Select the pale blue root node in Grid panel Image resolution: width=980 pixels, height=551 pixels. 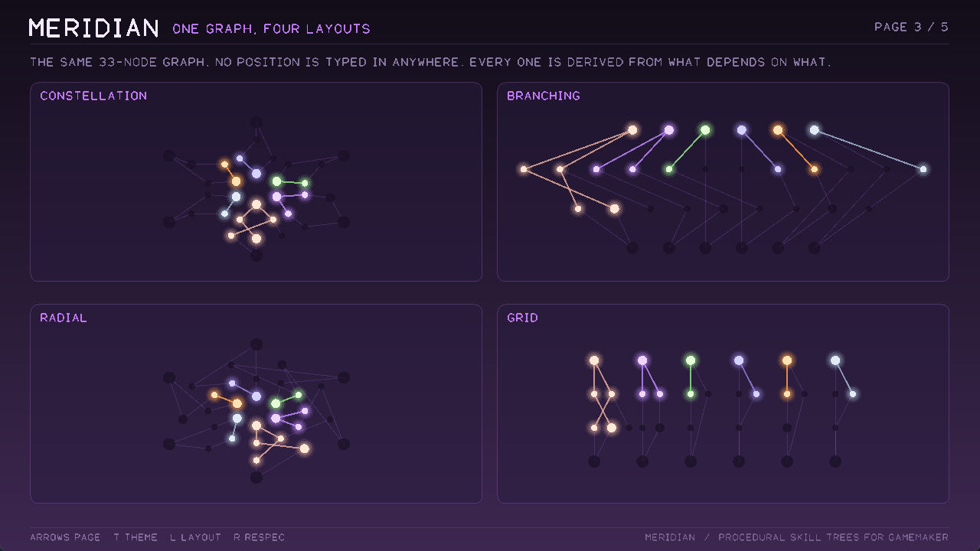coord(835,360)
